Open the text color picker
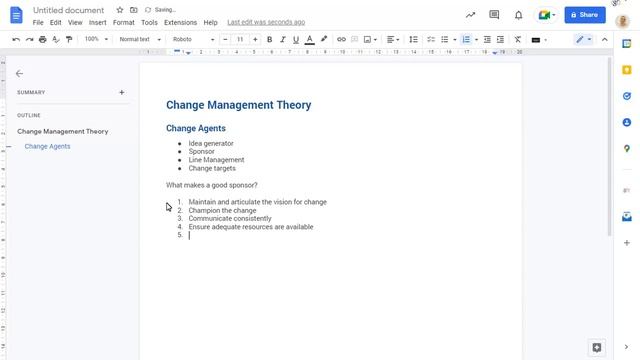The width and height of the screenshot is (640, 360). [309, 40]
